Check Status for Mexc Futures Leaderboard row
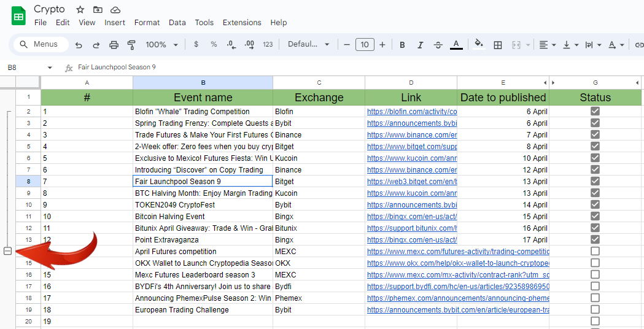 [595, 274]
